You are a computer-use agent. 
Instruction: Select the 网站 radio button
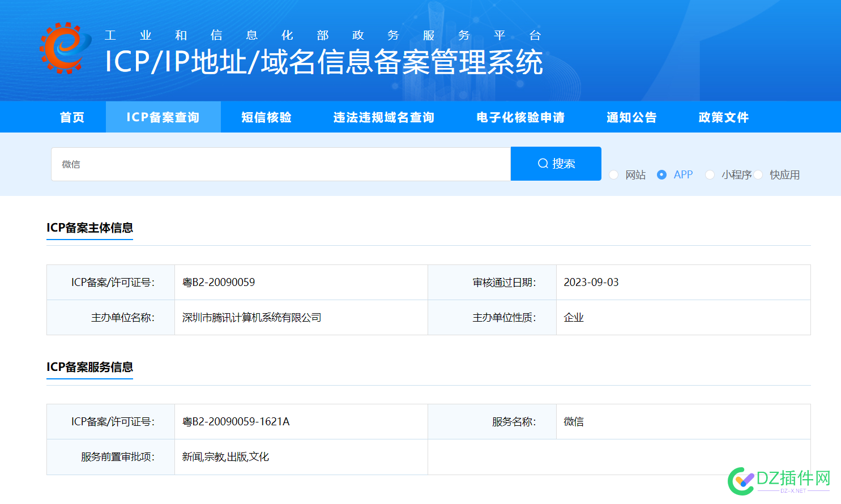tap(613, 175)
